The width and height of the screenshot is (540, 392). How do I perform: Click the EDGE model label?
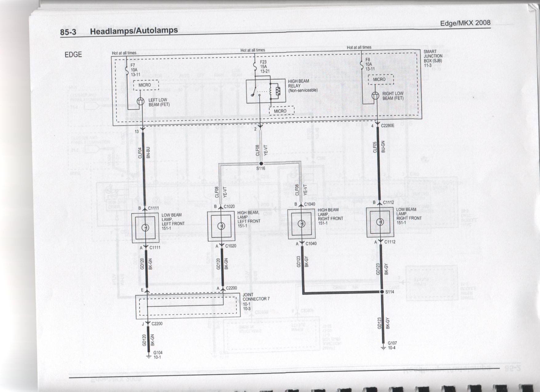[x=73, y=55]
